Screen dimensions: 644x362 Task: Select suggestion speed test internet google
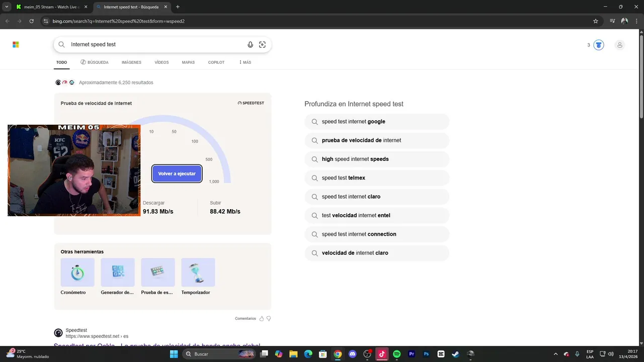click(x=377, y=122)
